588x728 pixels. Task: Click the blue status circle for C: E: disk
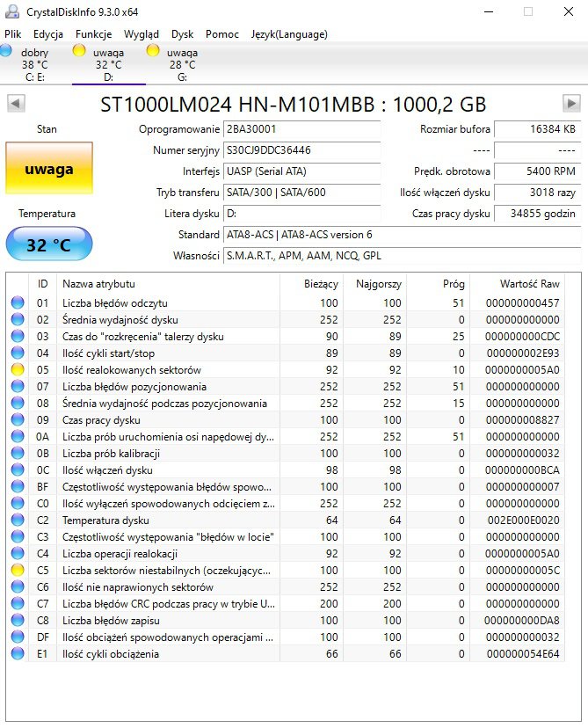click(6, 50)
